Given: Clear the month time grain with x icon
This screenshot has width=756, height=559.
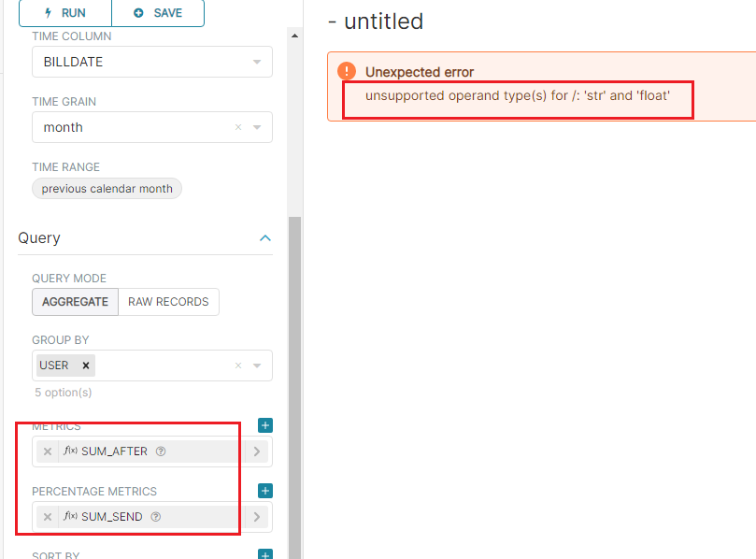Looking at the screenshot, I should click(237, 127).
